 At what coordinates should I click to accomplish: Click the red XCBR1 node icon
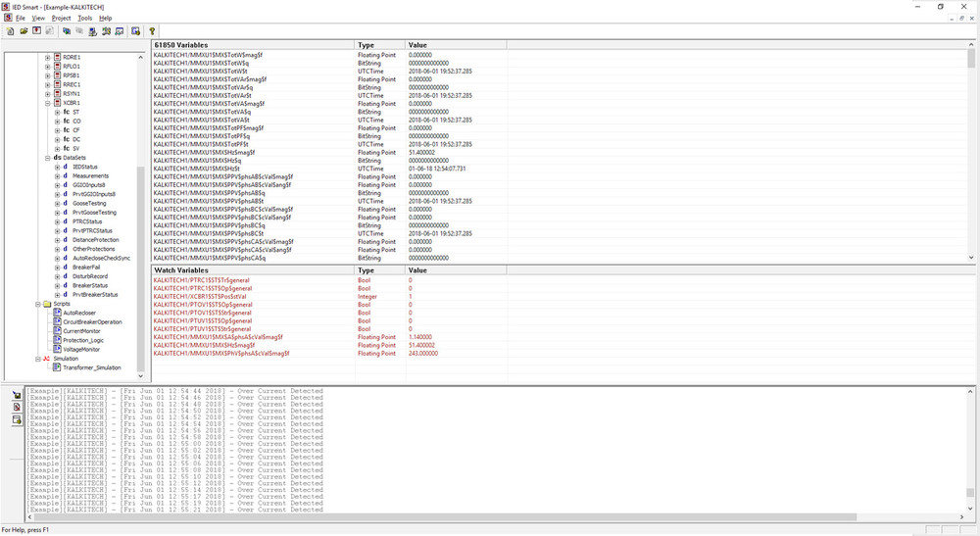click(x=57, y=103)
